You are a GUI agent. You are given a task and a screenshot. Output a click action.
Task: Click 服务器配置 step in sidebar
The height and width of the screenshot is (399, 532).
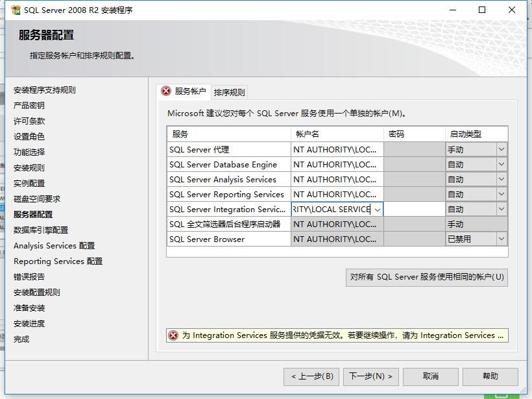(x=33, y=215)
